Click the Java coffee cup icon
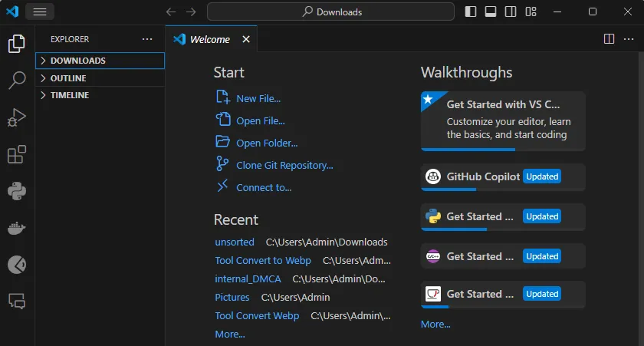This screenshot has height=346, width=644. click(433, 294)
